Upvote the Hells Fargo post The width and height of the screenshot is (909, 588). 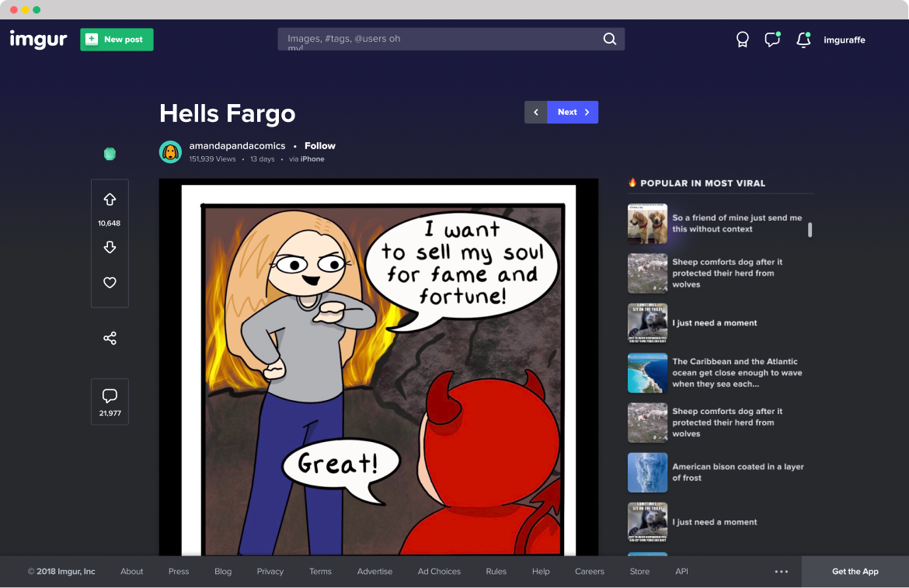point(110,200)
